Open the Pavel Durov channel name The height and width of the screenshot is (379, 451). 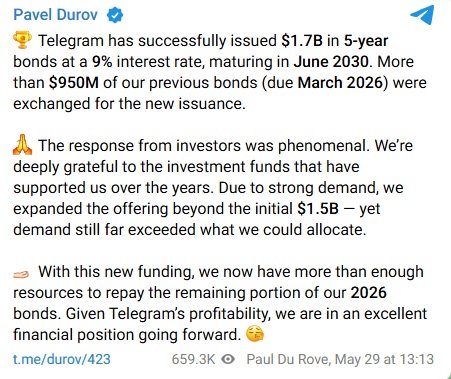tap(55, 15)
